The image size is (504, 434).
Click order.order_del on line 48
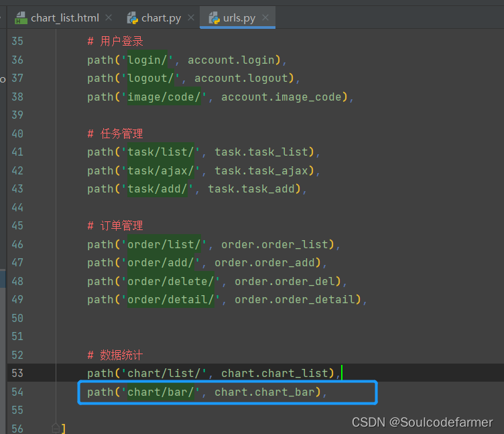coord(285,282)
